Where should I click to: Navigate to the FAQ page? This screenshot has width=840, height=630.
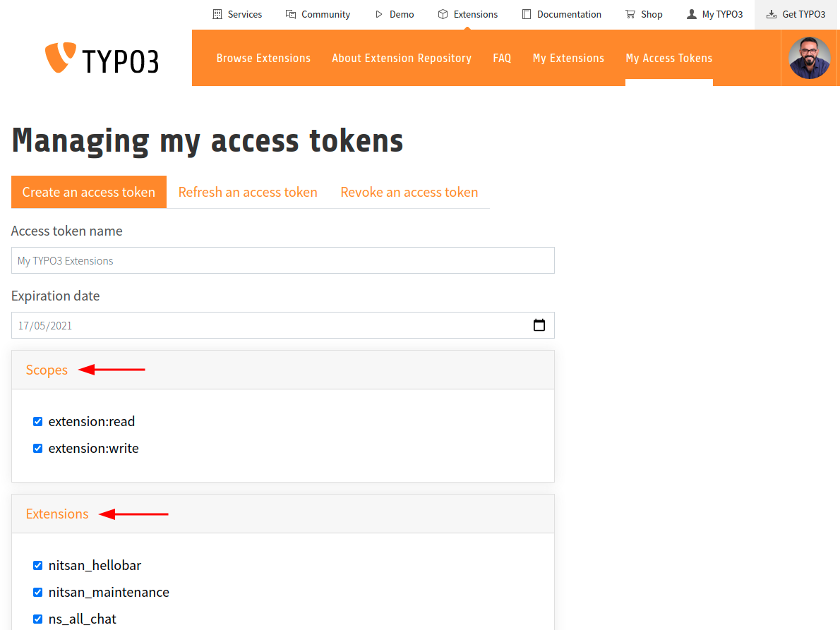[x=502, y=58]
